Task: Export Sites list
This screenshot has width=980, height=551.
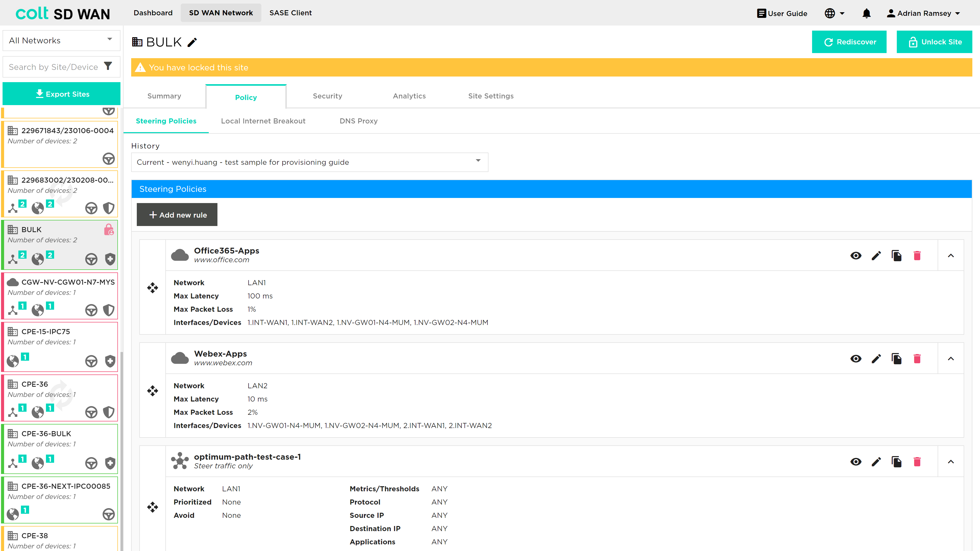Action: click(x=62, y=94)
